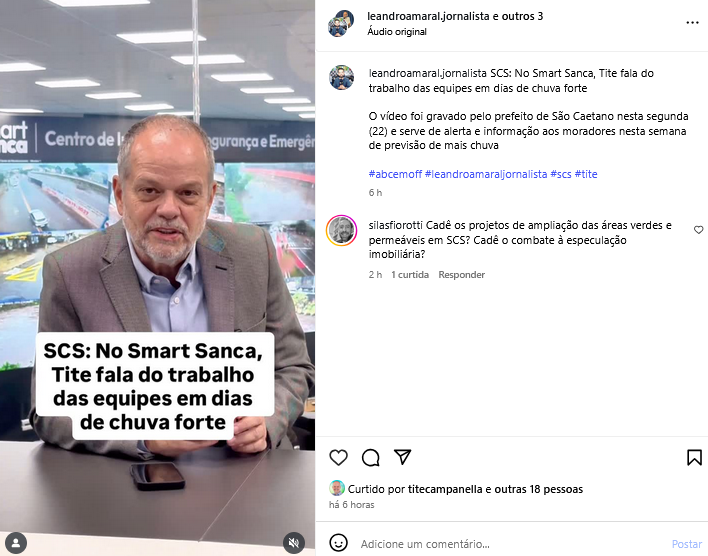Share the post with paper plane icon
The width and height of the screenshot is (708, 556).
coord(402,457)
